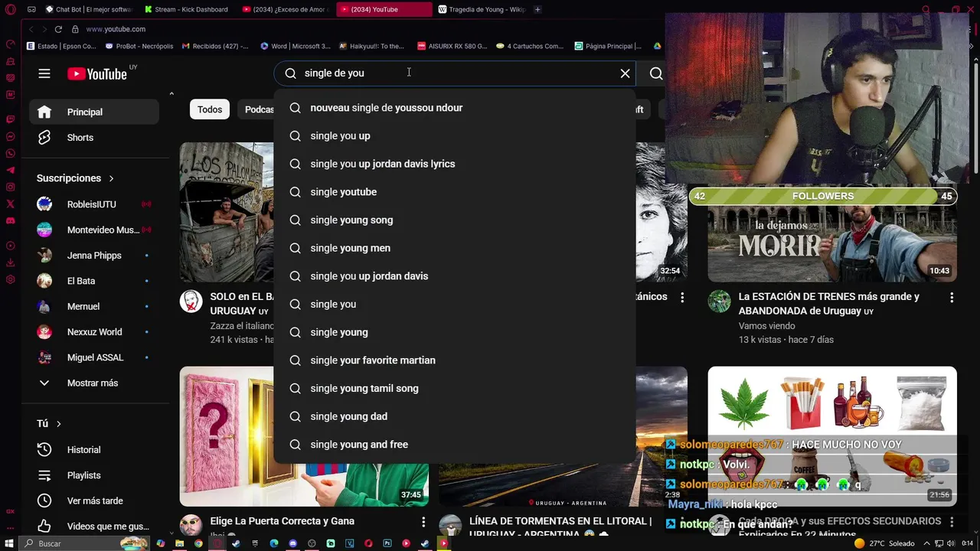
Task: Open Opera sidebar settings gear
Action: 10,279
